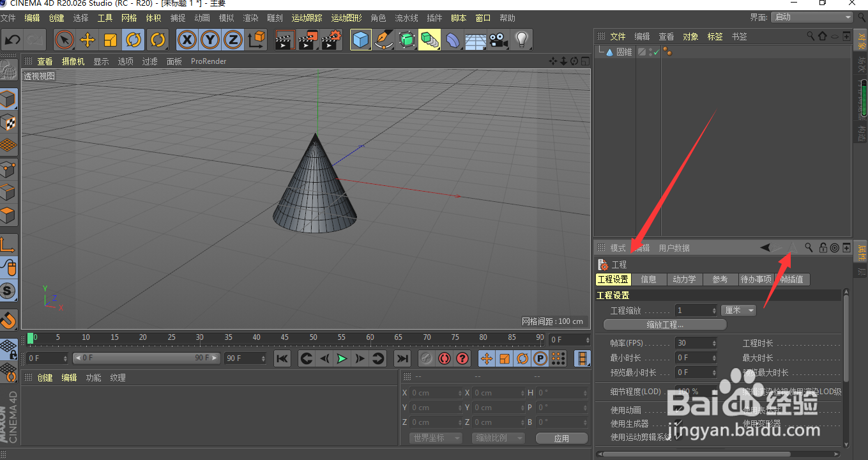This screenshot has height=460, width=868.
Task: Open the 对象 menu in object manager
Action: click(690, 36)
